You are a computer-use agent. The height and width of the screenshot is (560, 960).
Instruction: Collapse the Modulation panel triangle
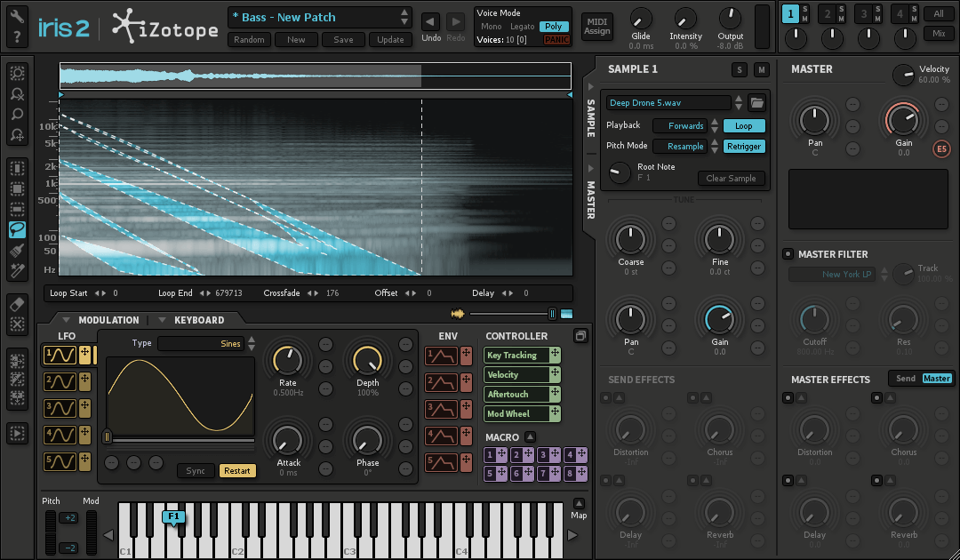(x=66, y=320)
